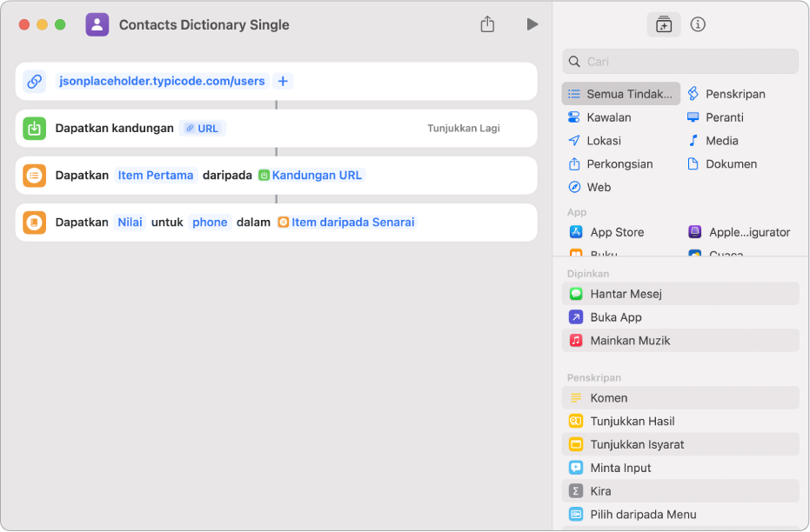Open the action library panel icon

pyautogui.click(x=663, y=24)
